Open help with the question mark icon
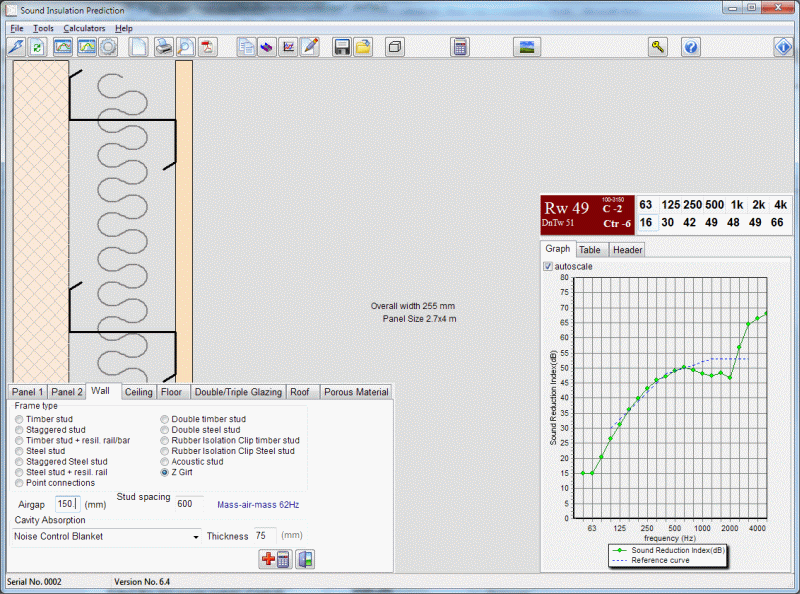800x594 pixels. [x=690, y=47]
